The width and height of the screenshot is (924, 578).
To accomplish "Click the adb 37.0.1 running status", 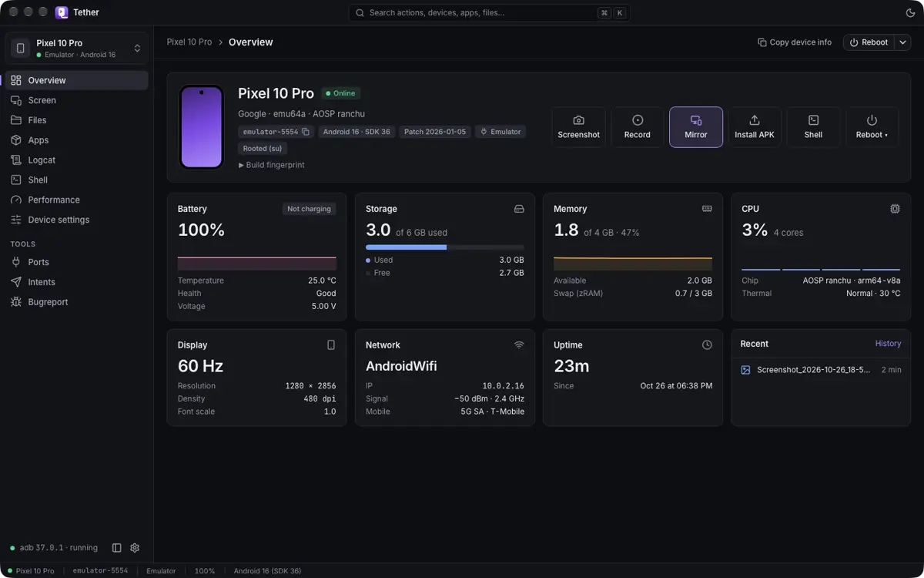I will tap(54, 548).
